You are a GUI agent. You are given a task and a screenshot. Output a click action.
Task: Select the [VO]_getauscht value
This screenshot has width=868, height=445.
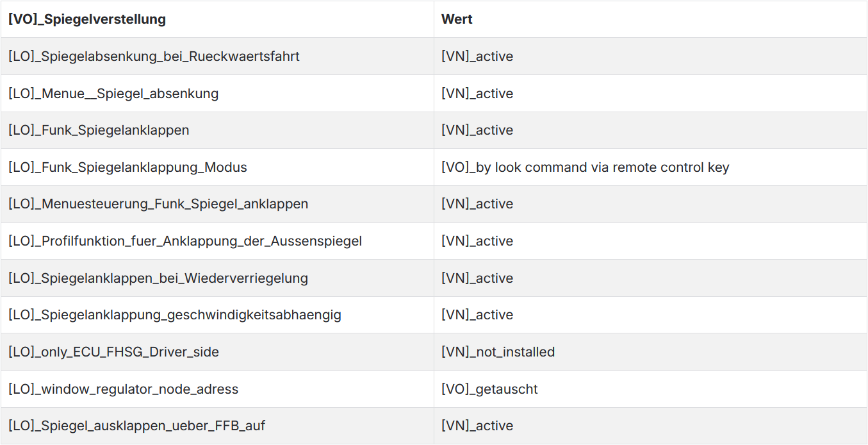click(x=489, y=389)
